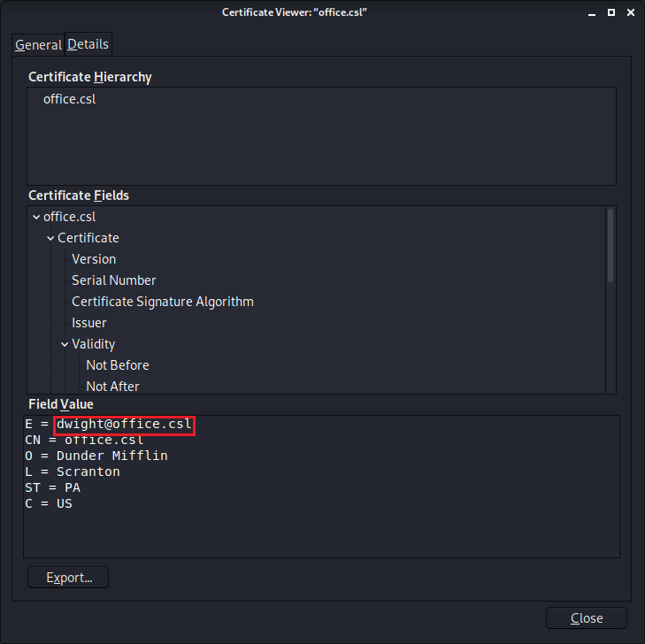The height and width of the screenshot is (644, 645).
Task: Select the Version field
Action: (x=94, y=259)
